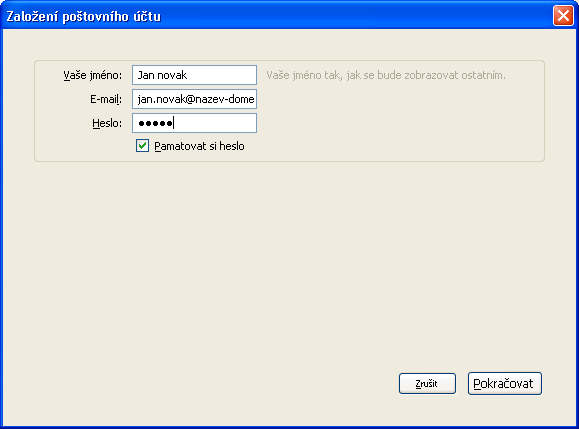
Task: Continue with the Pokračovat button
Action: point(505,384)
